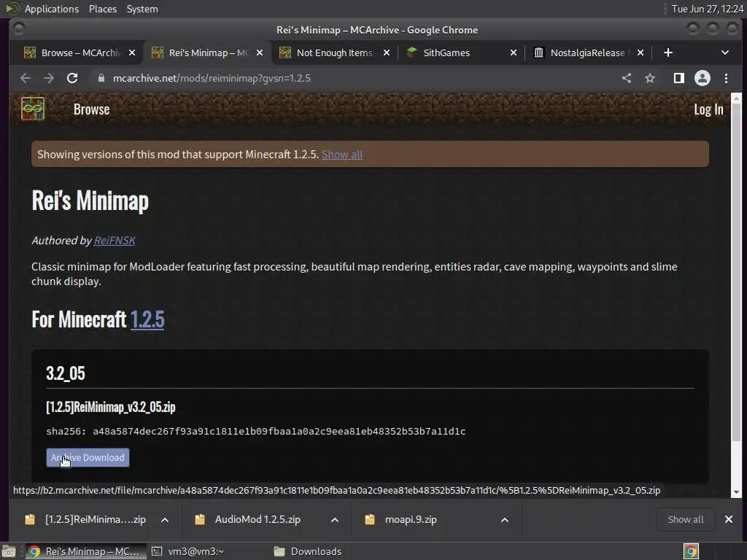Open moapi.9.zip download
This screenshot has width=747, height=560.
click(411, 519)
